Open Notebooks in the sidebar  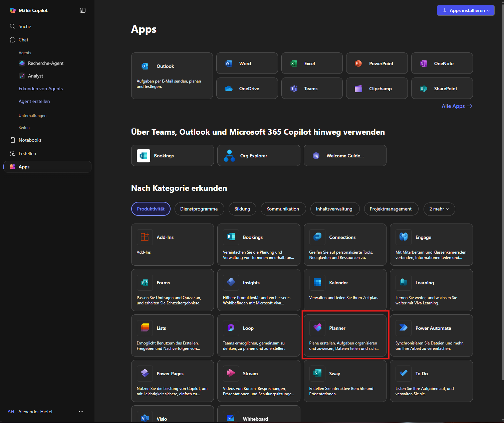(30, 140)
